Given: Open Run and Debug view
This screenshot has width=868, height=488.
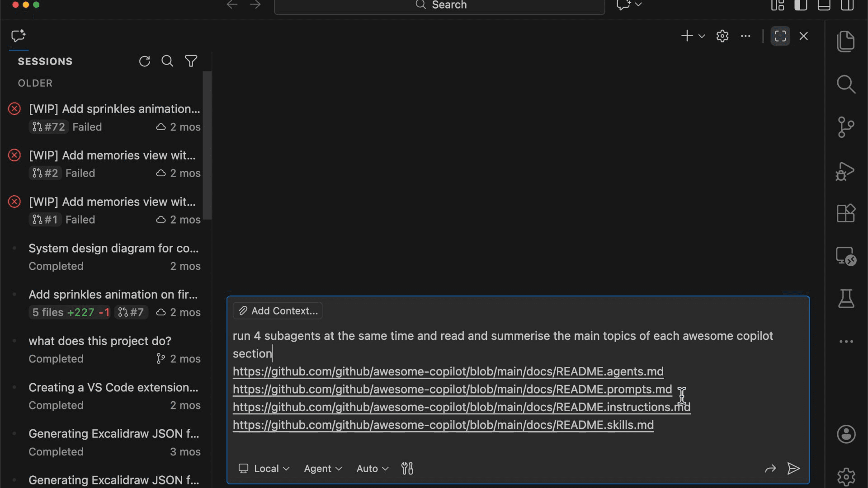Looking at the screenshot, I should [845, 172].
